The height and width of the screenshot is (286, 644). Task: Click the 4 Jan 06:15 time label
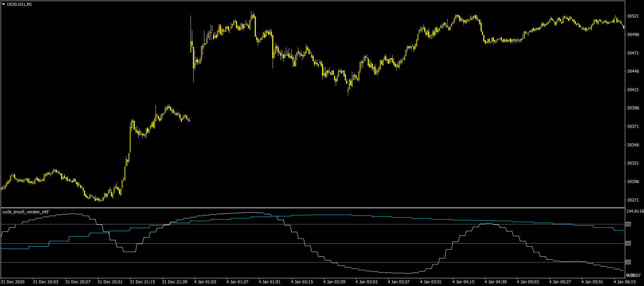[x=625, y=282]
